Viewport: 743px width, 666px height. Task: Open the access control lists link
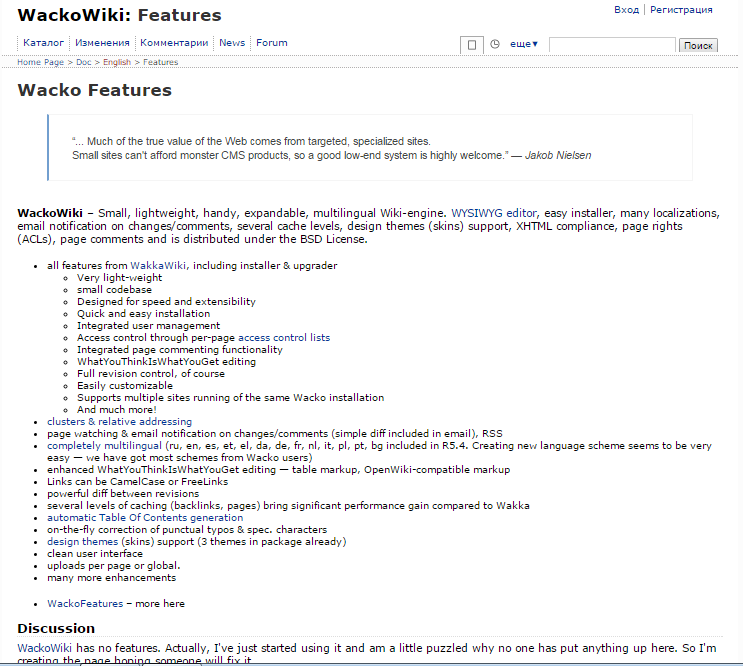point(284,337)
